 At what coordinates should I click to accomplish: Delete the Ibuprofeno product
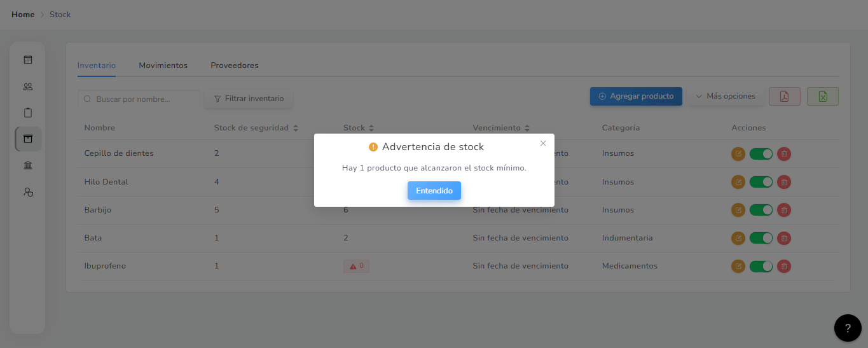[784, 266]
